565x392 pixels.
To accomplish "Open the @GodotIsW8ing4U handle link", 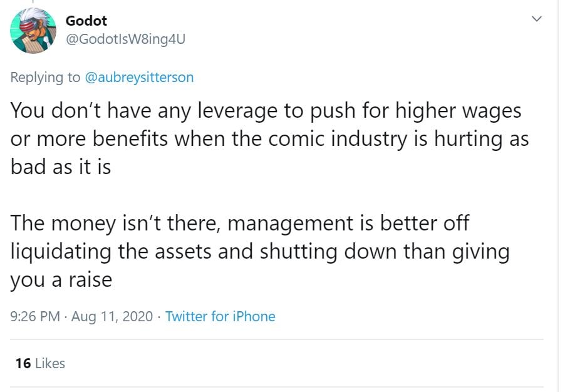I will point(126,39).
